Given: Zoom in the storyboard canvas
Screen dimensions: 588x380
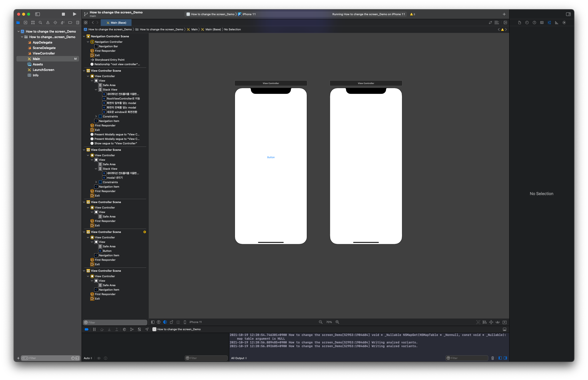Looking at the screenshot, I should (x=337, y=322).
